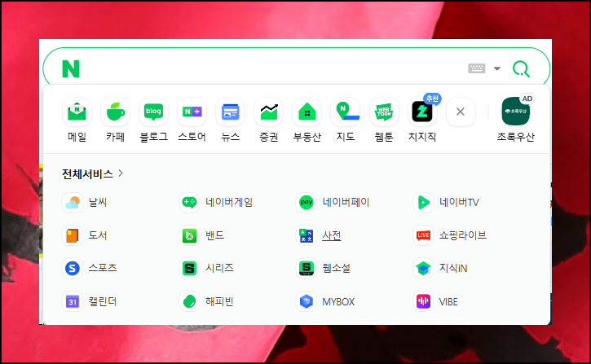
Task: Expand the search history dropdown arrow
Action: click(x=497, y=68)
